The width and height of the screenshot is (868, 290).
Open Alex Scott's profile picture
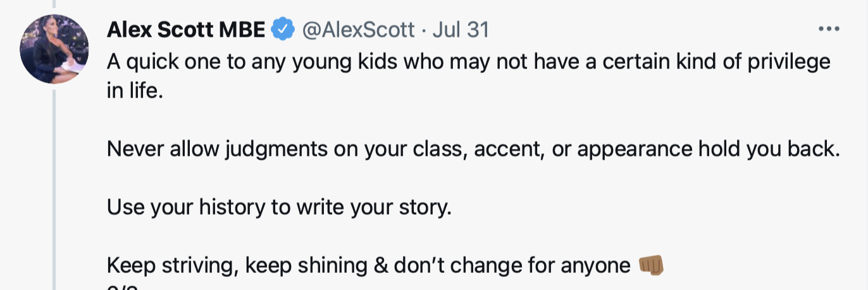click(x=53, y=49)
